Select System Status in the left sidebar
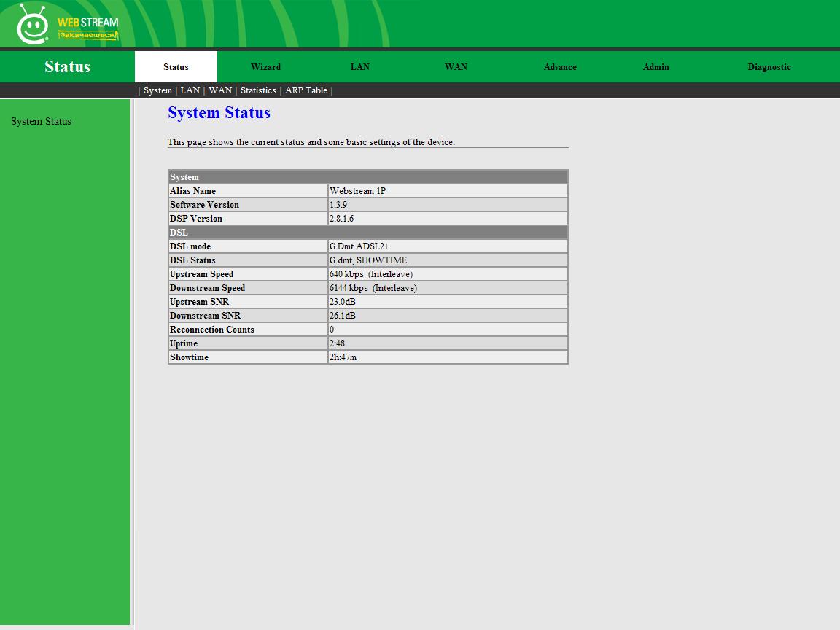Screen dimensions: 840x630 coord(41,122)
